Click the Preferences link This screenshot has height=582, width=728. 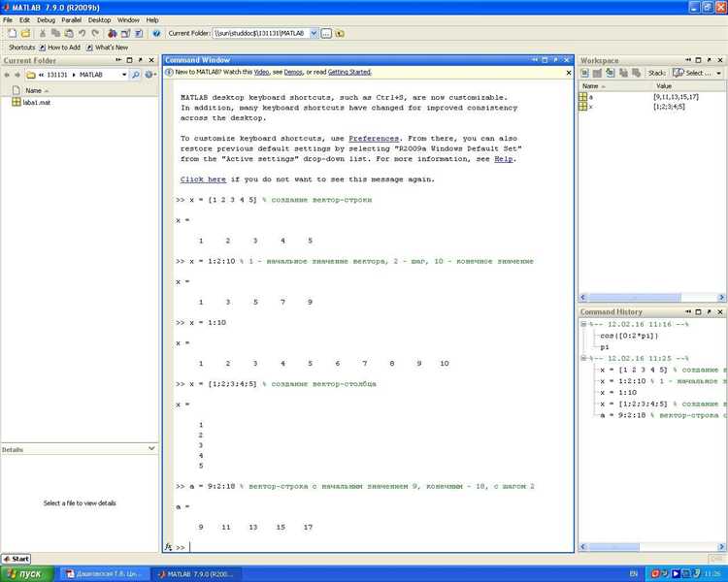[374, 139]
